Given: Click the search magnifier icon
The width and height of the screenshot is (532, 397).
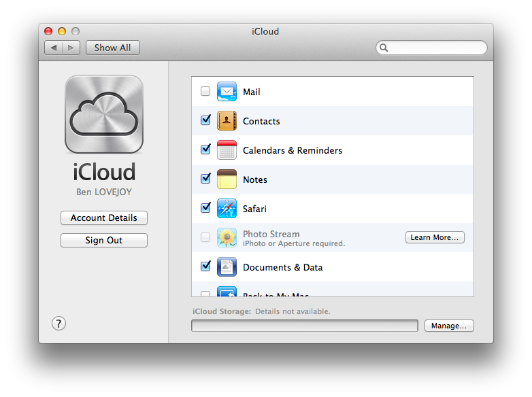Looking at the screenshot, I should 384,48.
